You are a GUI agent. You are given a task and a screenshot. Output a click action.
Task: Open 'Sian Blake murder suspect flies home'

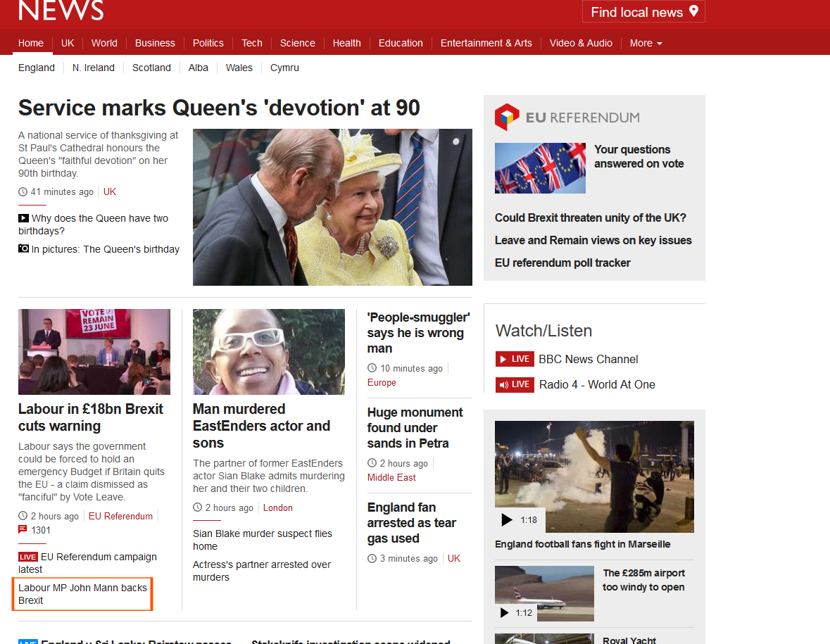click(263, 540)
